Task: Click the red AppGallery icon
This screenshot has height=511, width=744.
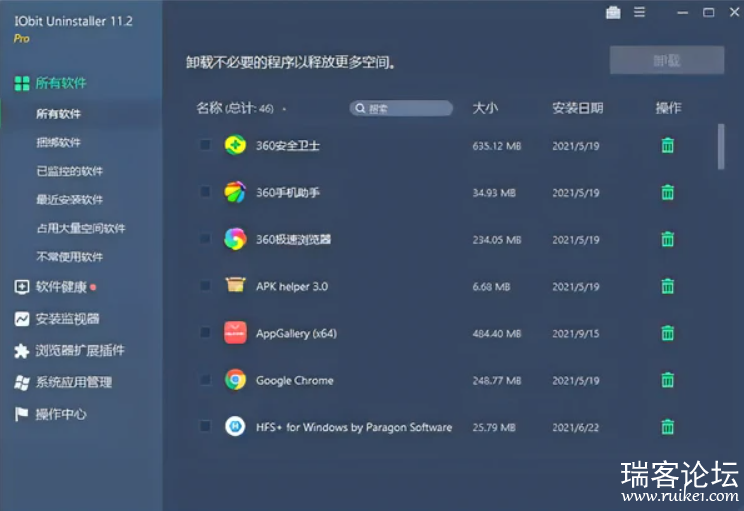Action: coord(235,333)
